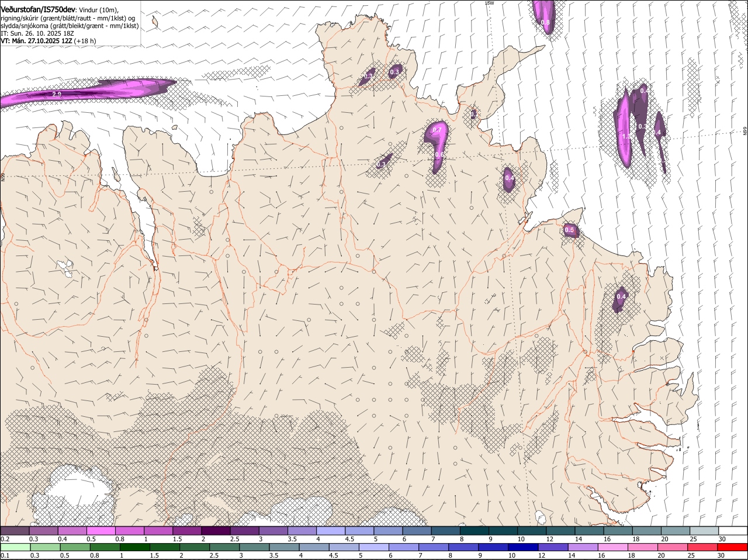Image resolution: width=748 pixels, height=560 pixels.
Task: Click the 1.4 value in the offshore cell
Action: (657, 133)
